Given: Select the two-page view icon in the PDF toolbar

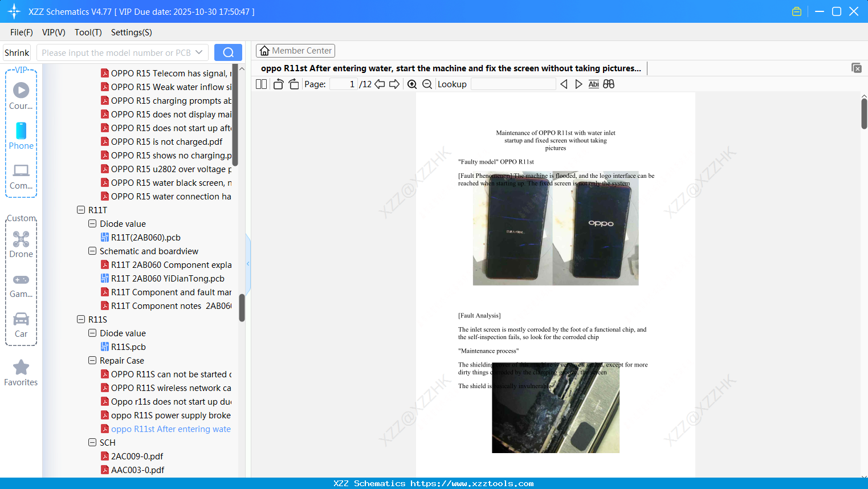Looking at the screenshot, I should coord(260,84).
